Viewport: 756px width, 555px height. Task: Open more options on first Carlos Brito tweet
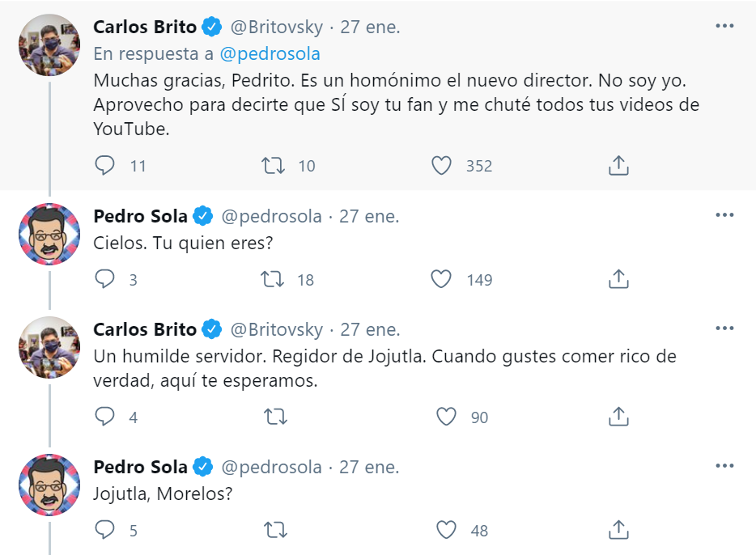click(724, 26)
